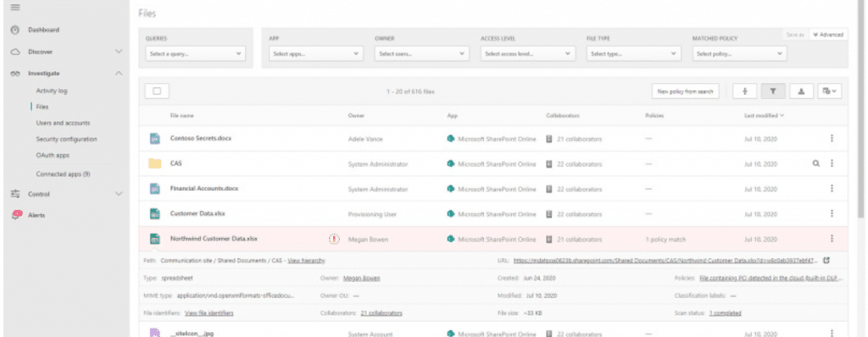Click New policy from search button
Viewport: 868px width, 337px height.
coord(685,91)
